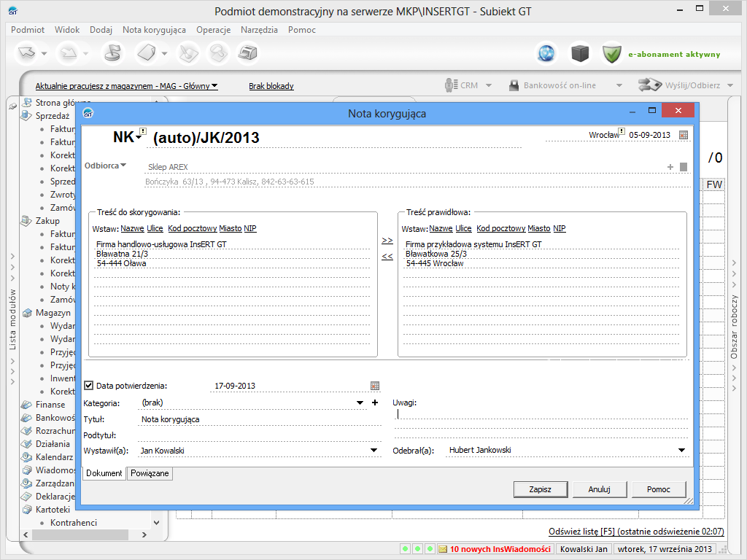Open the Odebrał(a) dropdown list
Image resolution: width=747 pixels, height=560 pixels.
pyautogui.click(x=681, y=451)
